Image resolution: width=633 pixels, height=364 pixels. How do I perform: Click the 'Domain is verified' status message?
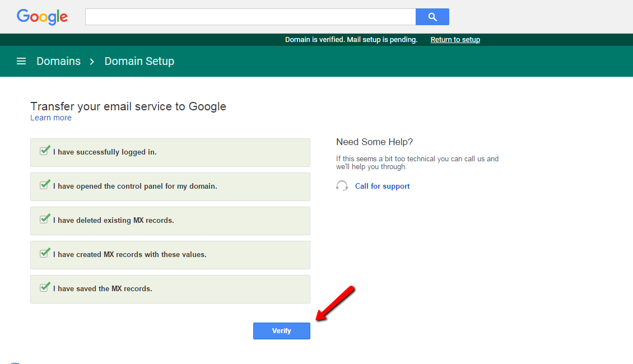[x=351, y=40]
